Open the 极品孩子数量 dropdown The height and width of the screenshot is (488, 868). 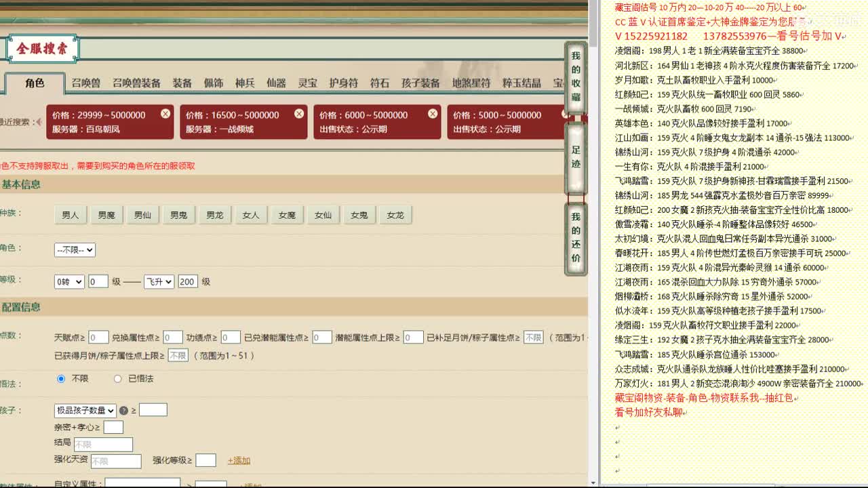click(85, 410)
